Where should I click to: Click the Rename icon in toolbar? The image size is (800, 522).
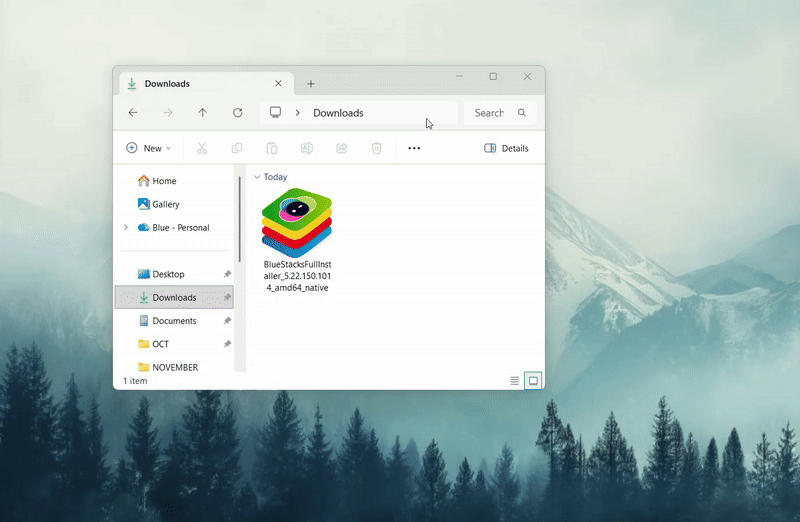click(x=307, y=148)
